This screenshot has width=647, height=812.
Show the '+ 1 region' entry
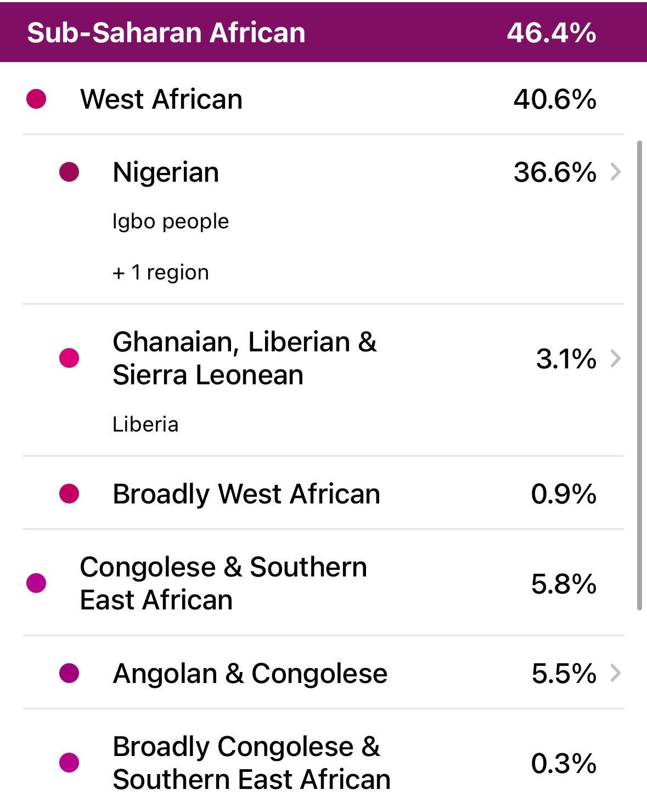click(161, 272)
